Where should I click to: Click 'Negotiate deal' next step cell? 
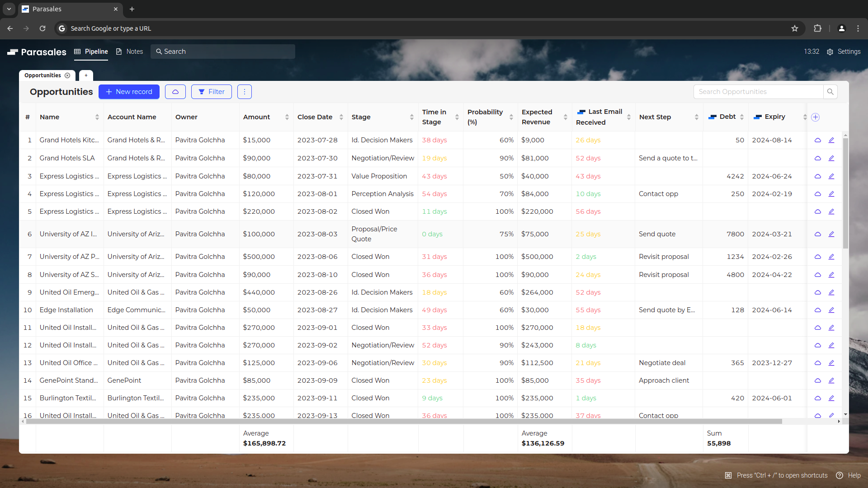point(669,363)
